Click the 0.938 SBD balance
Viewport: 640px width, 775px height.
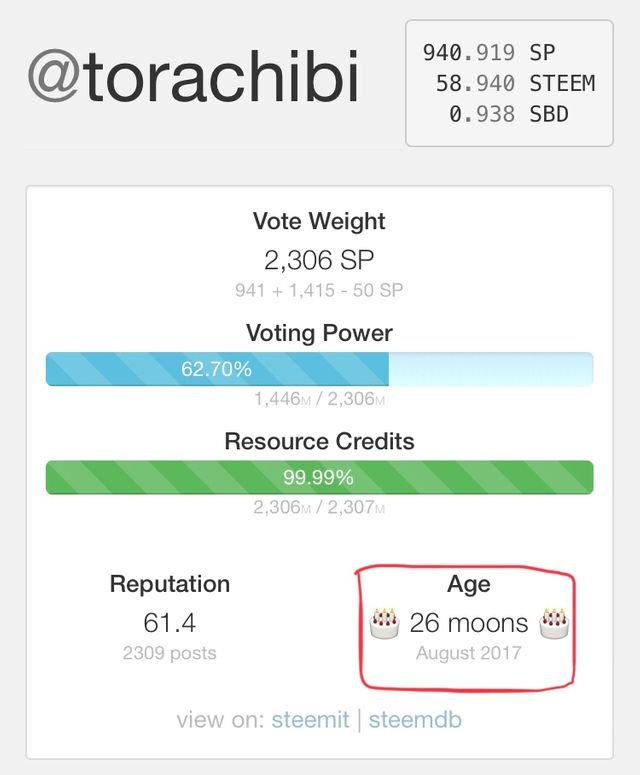point(509,114)
